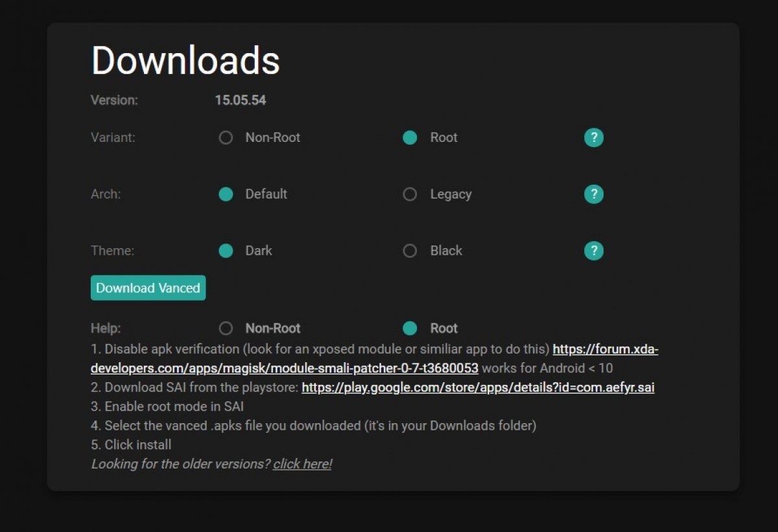The width and height of the screenshot is (778, 532).
Task: Click the Downloads heading
Action: point(185,60)
